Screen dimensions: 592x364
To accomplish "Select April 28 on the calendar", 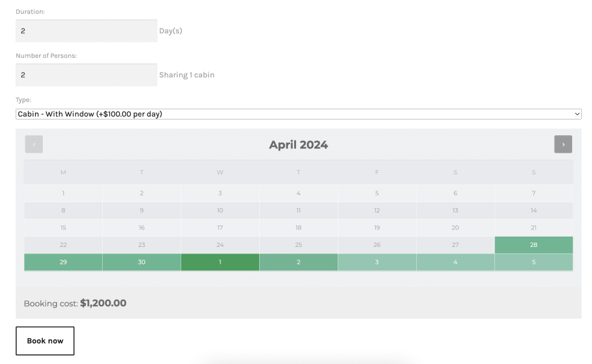I will (x=533, y=245).
